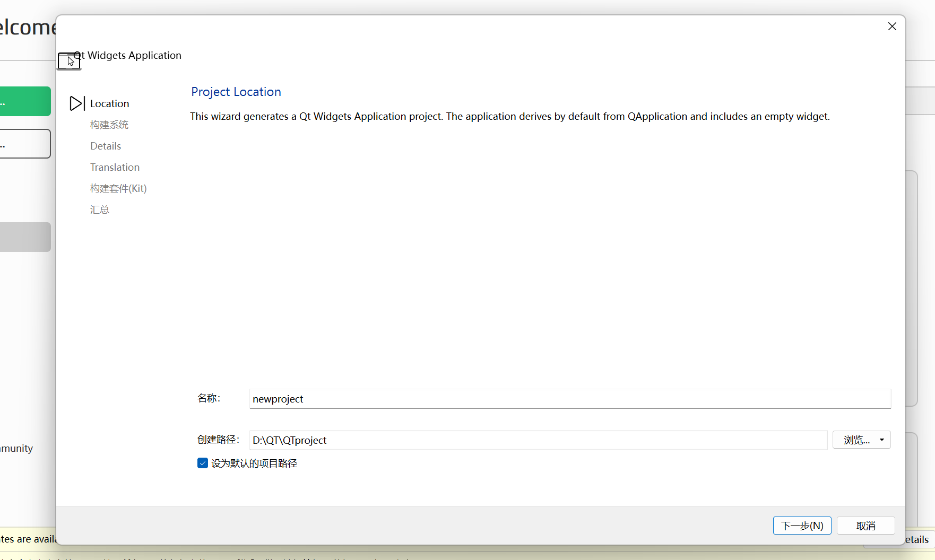935x560 pixels.
Task: Click the gray button in the Welcome window
Action: (25, 237)
